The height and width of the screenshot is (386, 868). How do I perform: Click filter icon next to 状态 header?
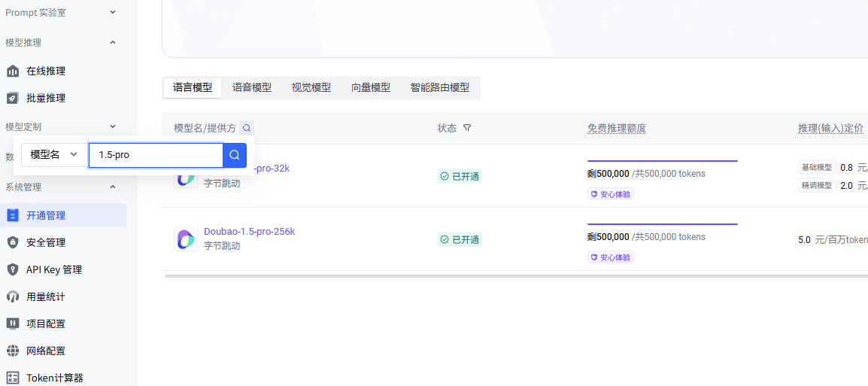click(x=466, y=128)
